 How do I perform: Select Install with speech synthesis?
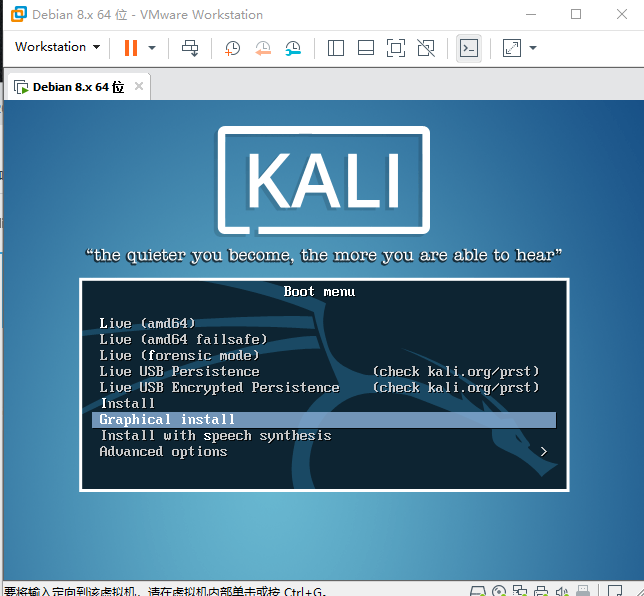pyautogui.click(x=216, y=435)
